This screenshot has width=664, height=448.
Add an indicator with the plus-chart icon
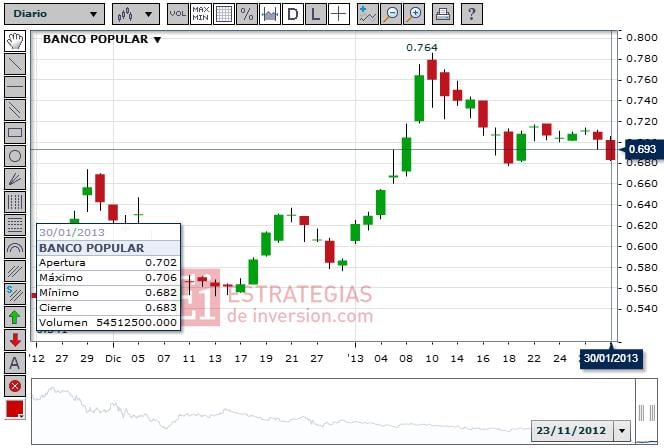click(x=367, y=14)
